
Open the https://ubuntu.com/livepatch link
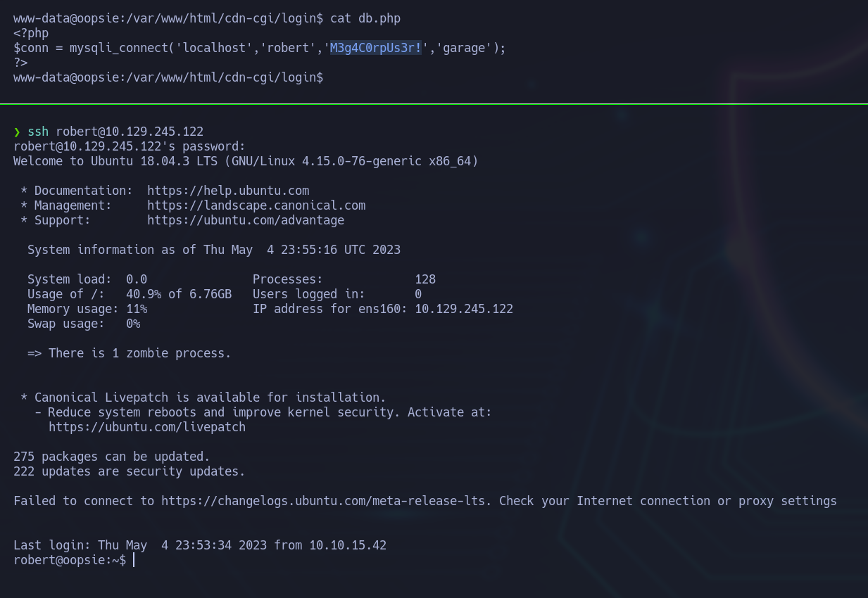pos(147,427)
